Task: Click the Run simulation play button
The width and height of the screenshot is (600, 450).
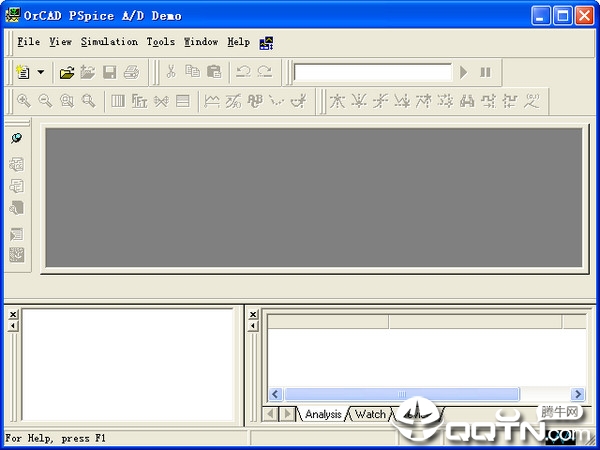Action: click(x=463, y=72)
